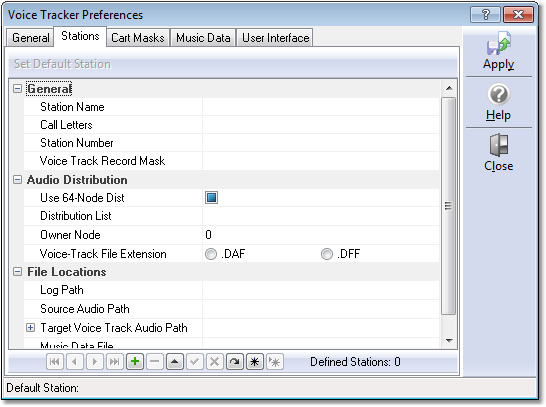Click the black asterisk navigator button

(x=255, y=362)
